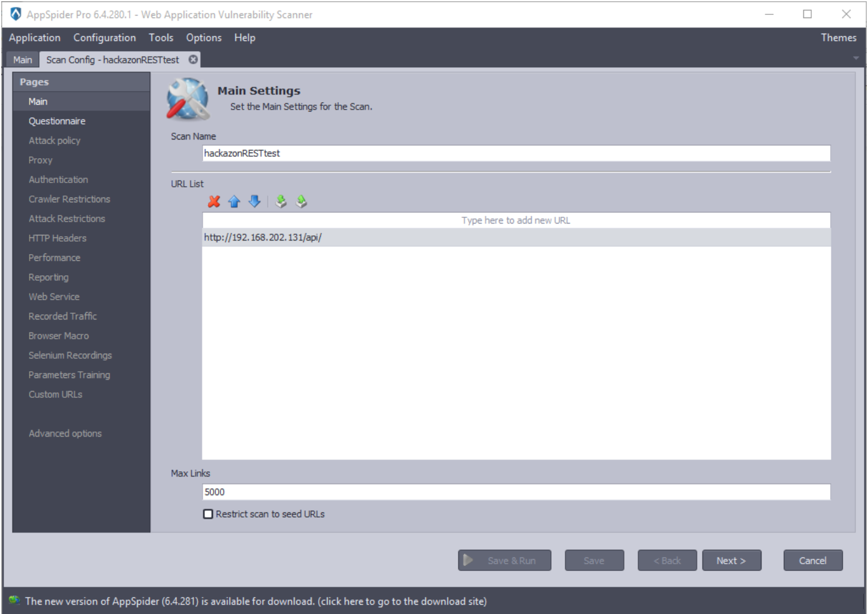This screenshot has width=868, height=614.
Task: Open the Web Service page
Action: coord(82,296)
